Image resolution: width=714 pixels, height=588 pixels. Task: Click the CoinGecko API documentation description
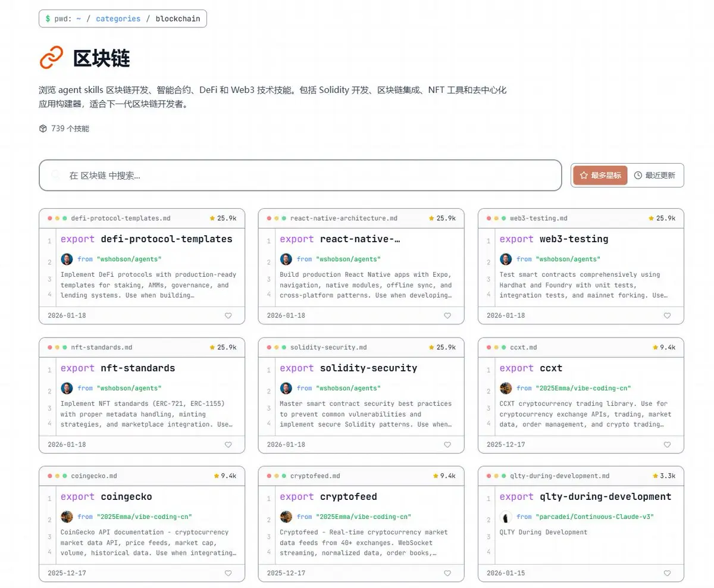(148, 543)
